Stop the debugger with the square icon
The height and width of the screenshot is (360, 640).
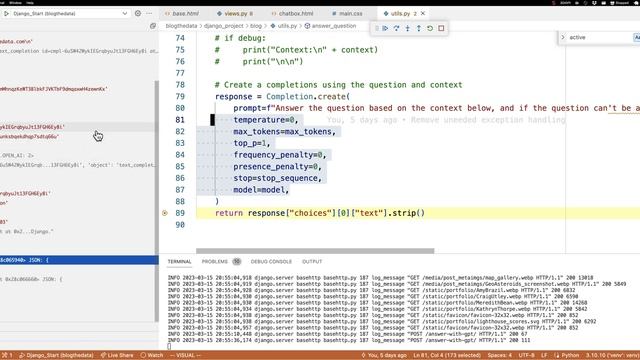[x=441, y=28]
